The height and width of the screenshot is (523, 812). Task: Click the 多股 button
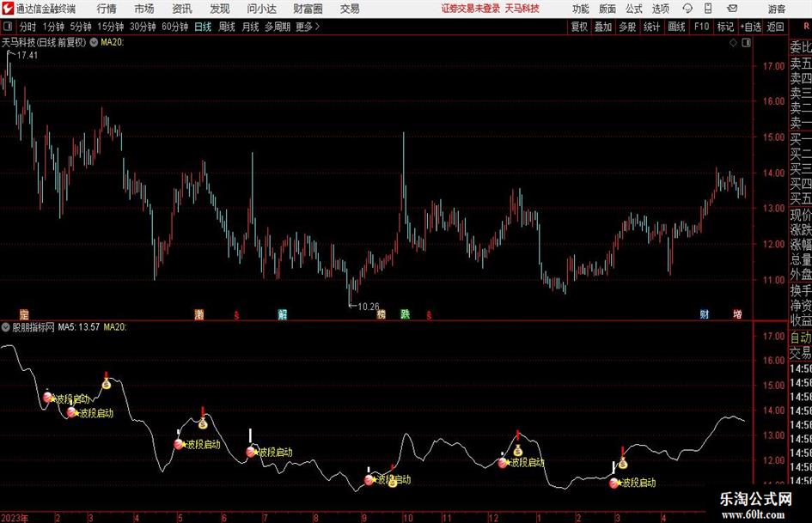coord(627,27)
